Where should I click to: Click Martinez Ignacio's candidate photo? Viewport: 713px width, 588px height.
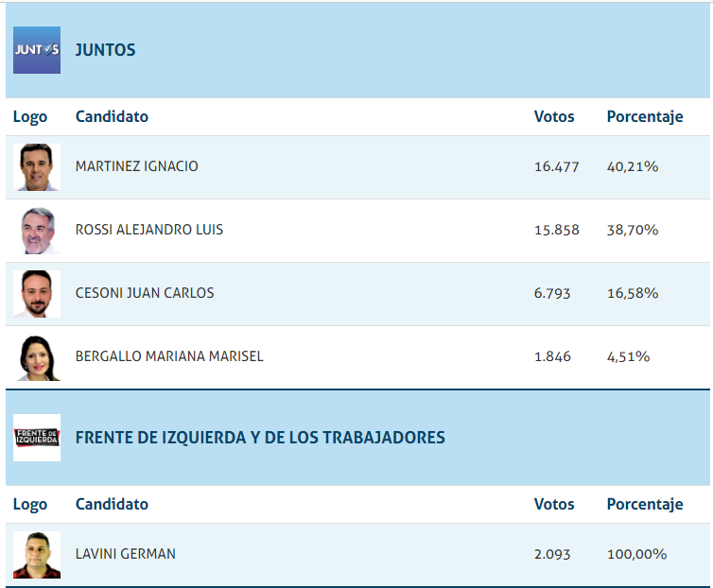click(x=37, y=167)
